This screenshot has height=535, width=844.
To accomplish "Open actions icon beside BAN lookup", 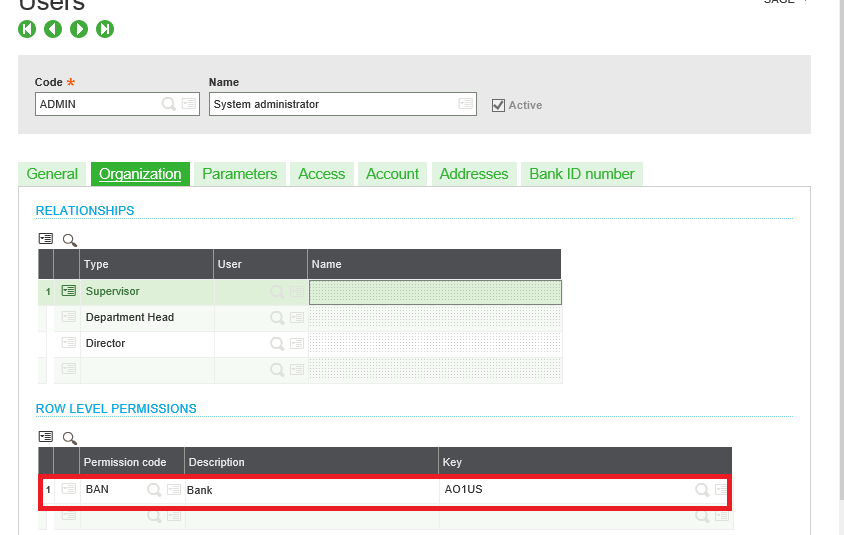I will (173, 489).
